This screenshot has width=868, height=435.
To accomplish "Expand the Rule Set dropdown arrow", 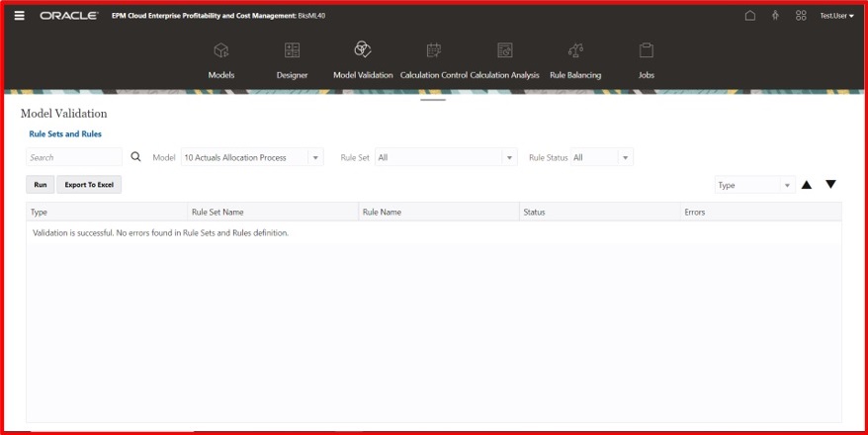I will pos(510,158).
